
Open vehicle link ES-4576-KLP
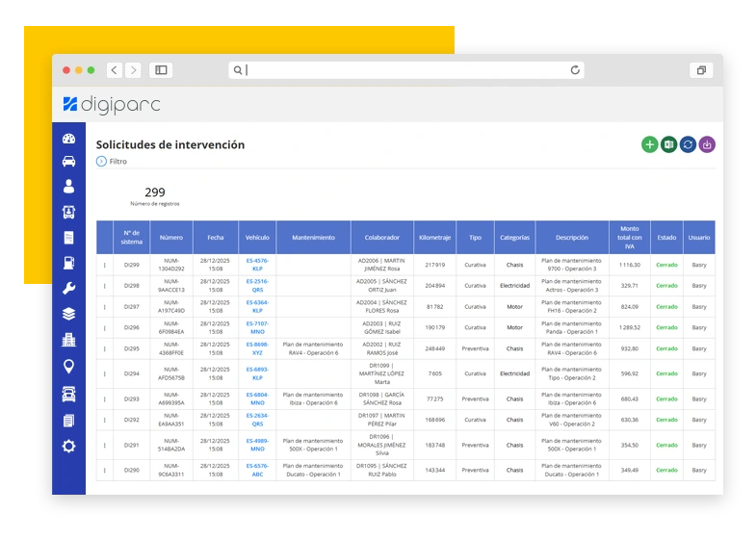(x=257, y=265)
